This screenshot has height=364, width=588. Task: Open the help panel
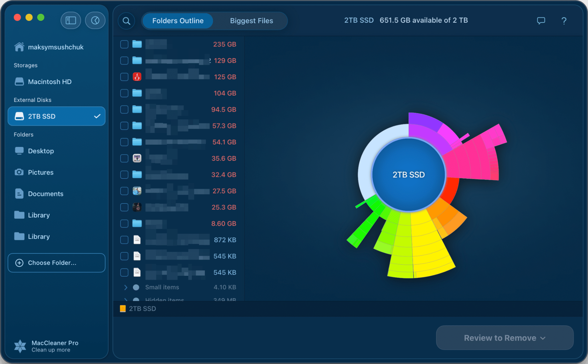coord(564,21)
